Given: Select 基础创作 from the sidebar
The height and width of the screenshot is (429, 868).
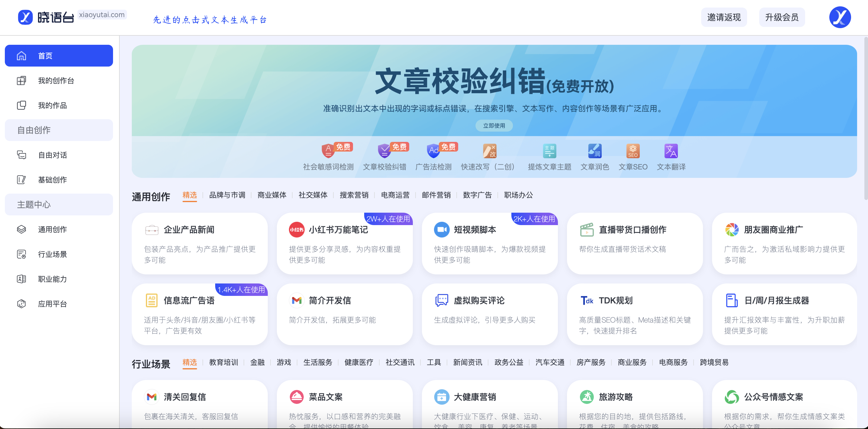Looking at the screenshot, I should click(52, 180).
